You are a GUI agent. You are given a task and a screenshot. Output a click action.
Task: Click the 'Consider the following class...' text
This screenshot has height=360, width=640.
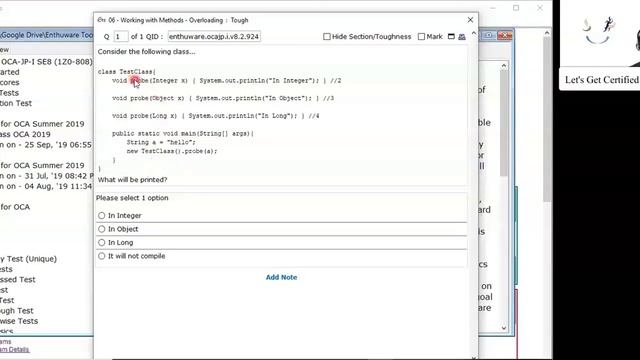coord(147,51)
